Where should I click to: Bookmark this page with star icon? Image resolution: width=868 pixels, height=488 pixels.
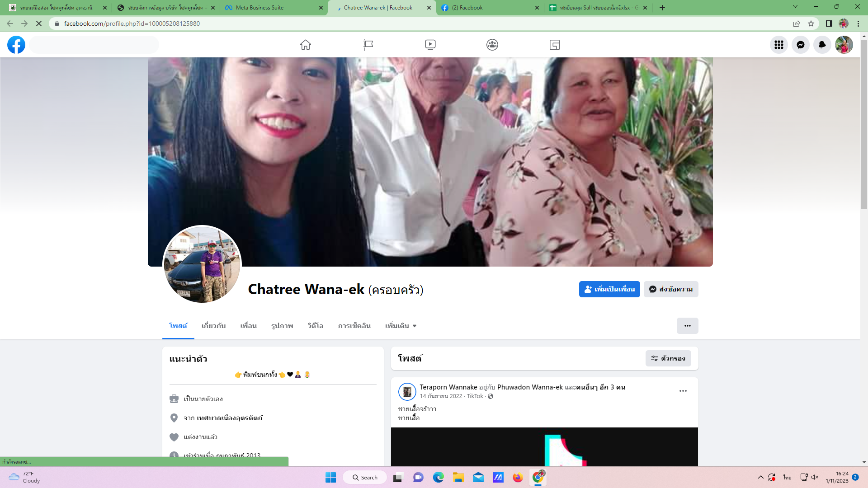(x=811, y=23)
